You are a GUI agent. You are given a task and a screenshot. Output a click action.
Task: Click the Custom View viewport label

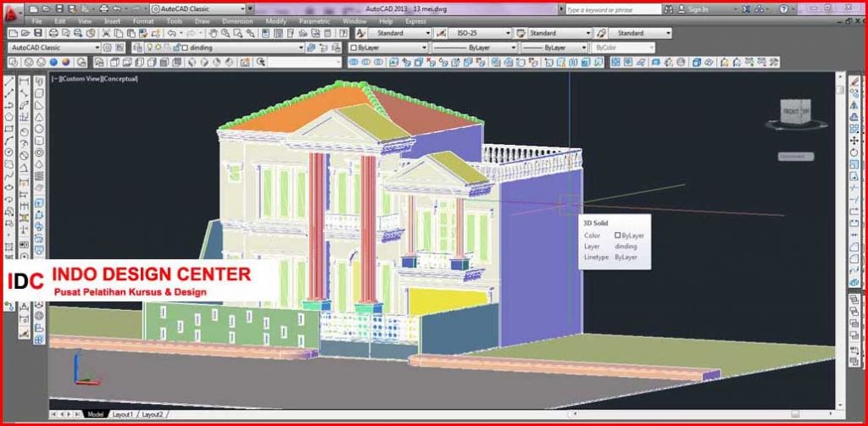pos(81,79)
